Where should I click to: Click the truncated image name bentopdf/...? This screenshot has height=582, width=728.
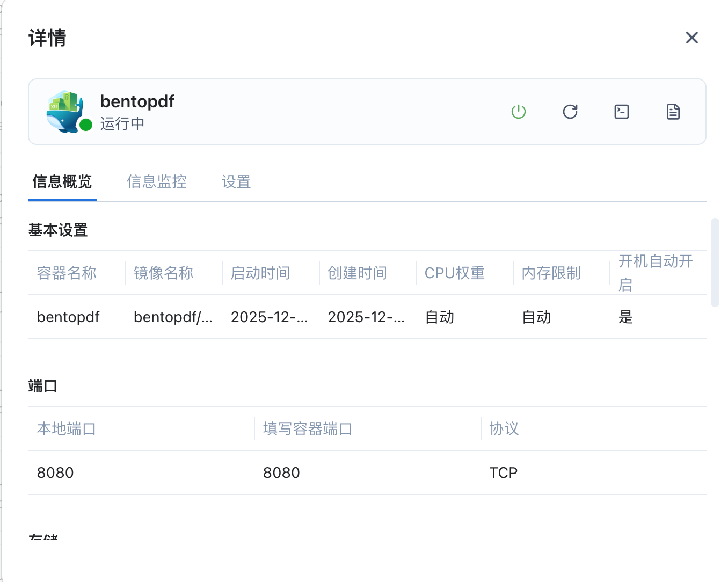point(173,317)
